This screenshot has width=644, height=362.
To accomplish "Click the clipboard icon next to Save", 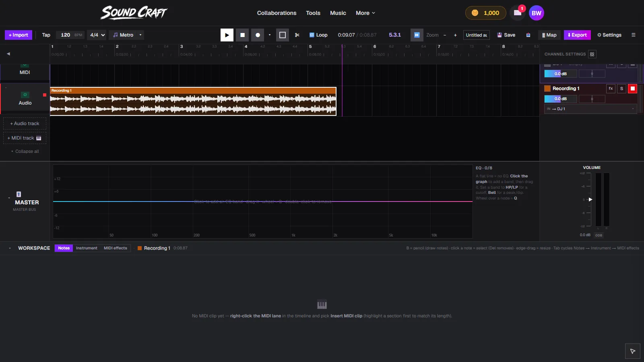I will click(x=528, y=35).
